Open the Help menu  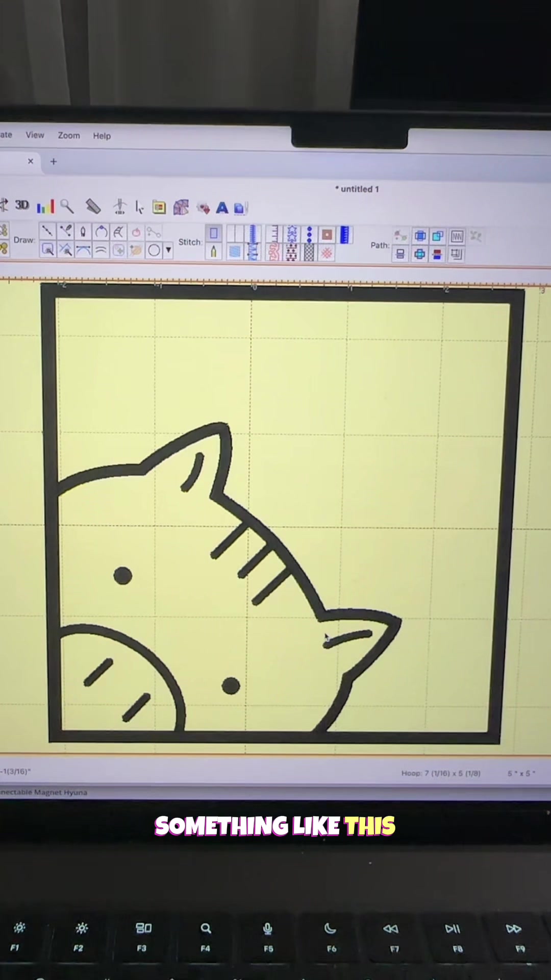click(102, 136)
